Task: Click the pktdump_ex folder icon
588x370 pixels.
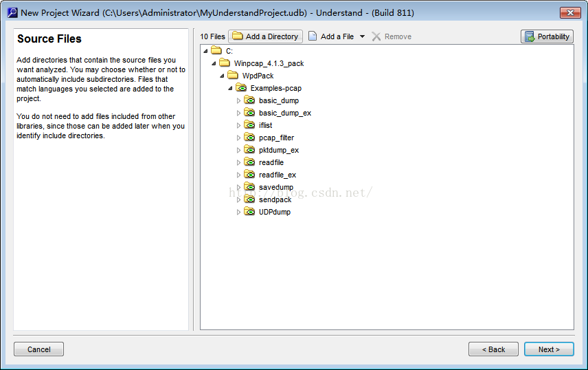Action: pos(249,149)
